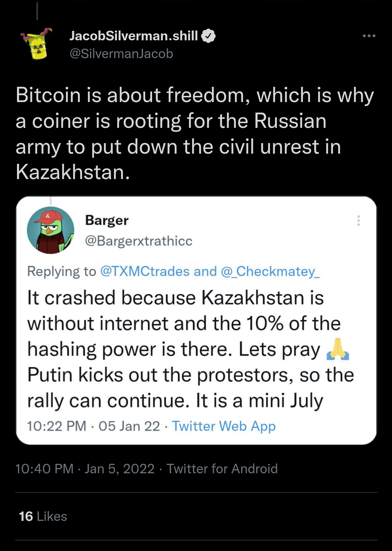Open the JacobSilverman.shill display name
Viewport: 392px width, 551px height.
tap(134, 36)
